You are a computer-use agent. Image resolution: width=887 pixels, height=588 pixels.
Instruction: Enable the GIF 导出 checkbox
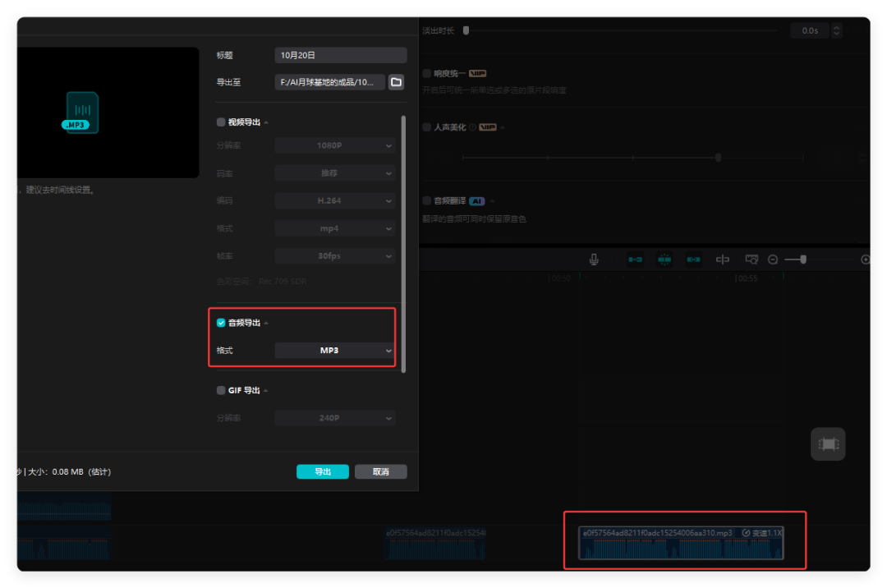(x=221, y=391)
